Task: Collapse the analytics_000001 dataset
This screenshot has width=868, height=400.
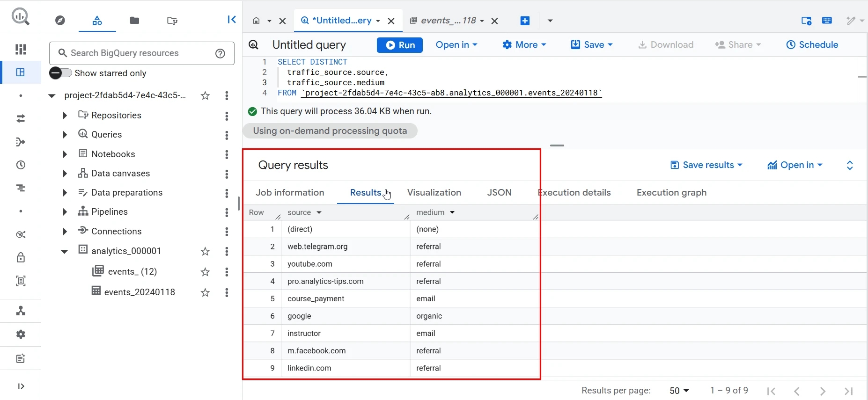Action: pos(65,251)
